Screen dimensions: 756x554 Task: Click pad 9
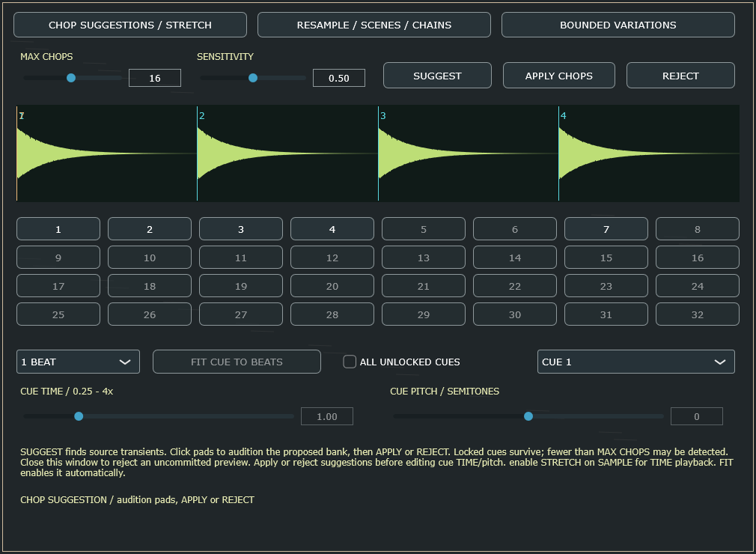click(x=58, y=258)
